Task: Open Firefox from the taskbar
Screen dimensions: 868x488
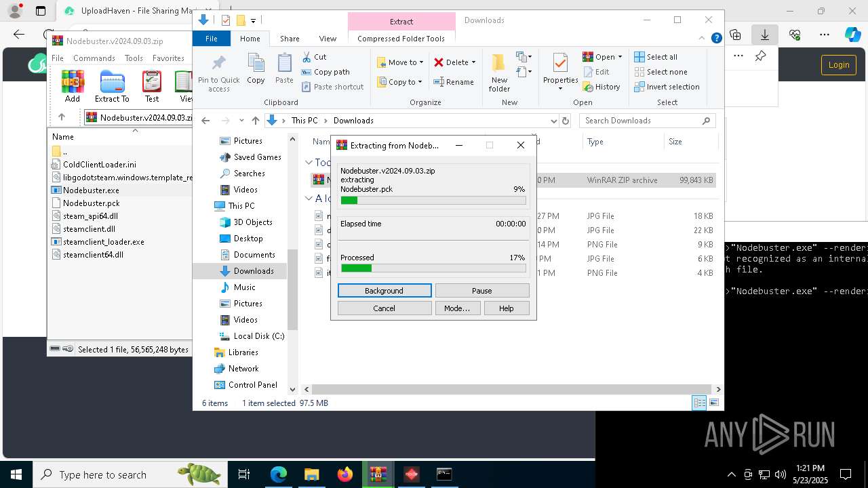Action: click(x=345, y=474)
